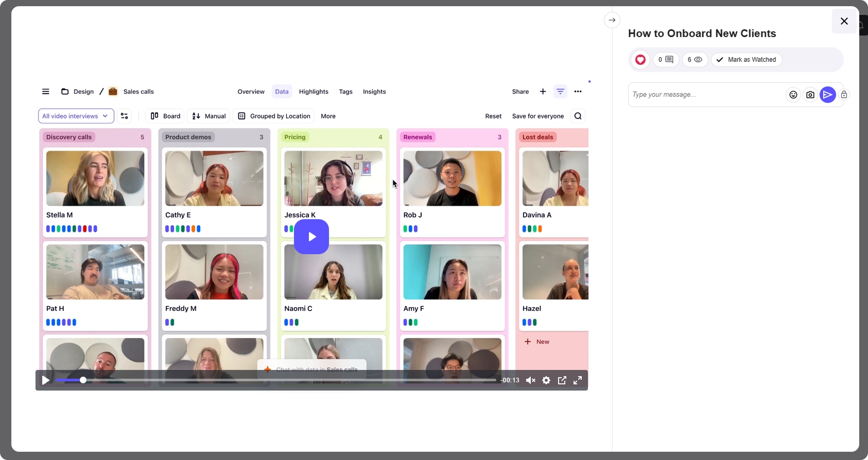Viewport: 868px width, 460px height.
Task: Click the camera icon to attach screenshot
Action: click(x=810, y=95)
